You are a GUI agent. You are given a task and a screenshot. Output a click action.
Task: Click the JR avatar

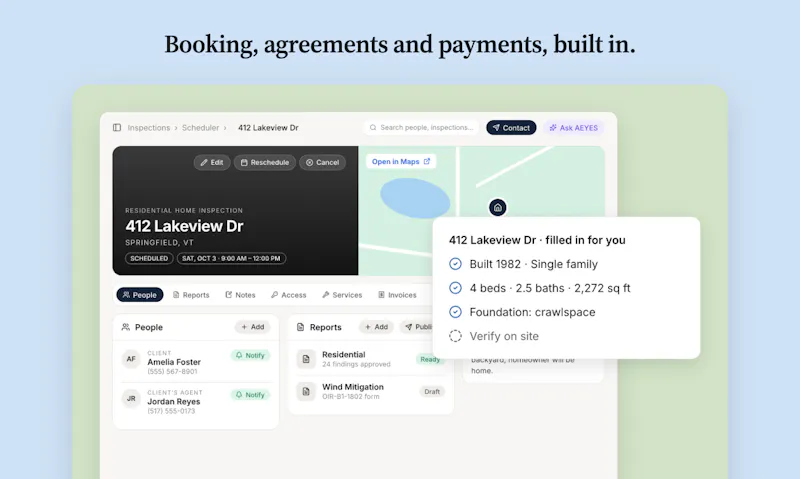click(x=131, y=398)
